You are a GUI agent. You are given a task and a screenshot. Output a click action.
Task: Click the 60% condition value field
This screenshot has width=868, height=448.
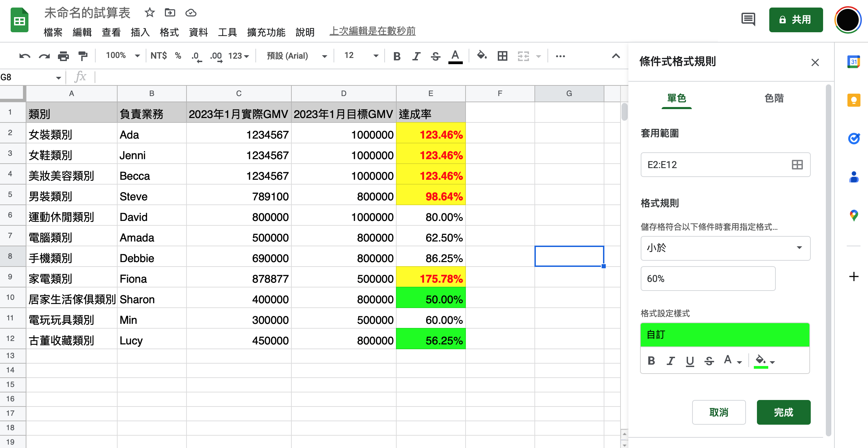708,279
